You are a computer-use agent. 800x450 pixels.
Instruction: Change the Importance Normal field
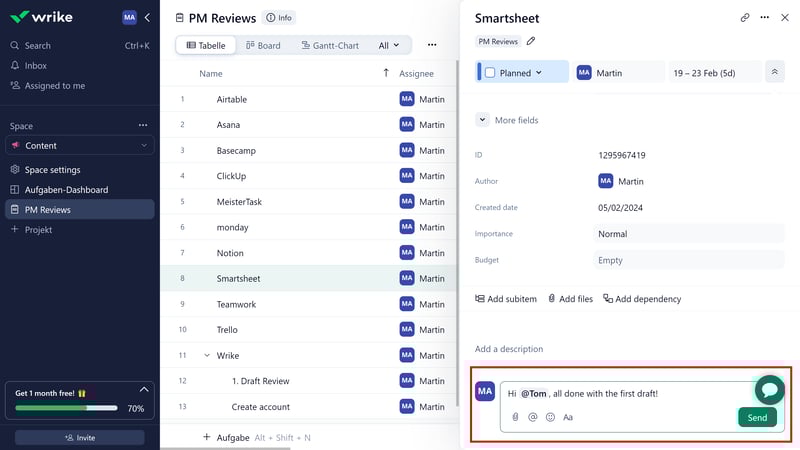point(688,234)
